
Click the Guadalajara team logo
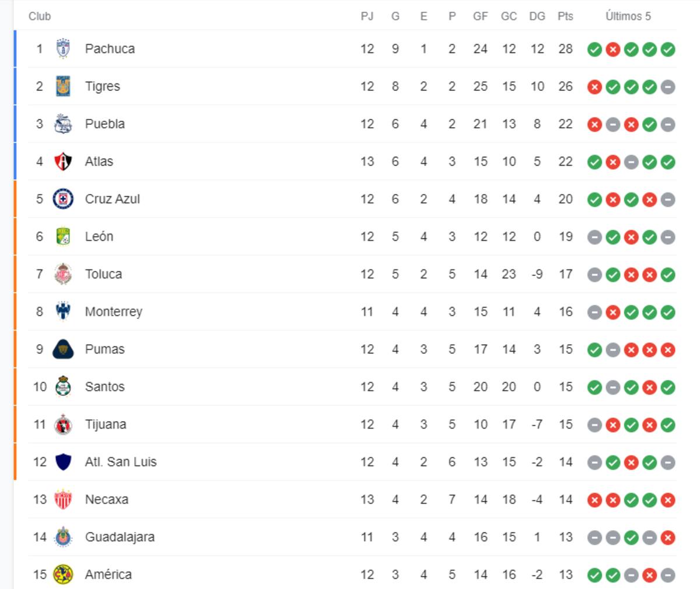(63, 537)
